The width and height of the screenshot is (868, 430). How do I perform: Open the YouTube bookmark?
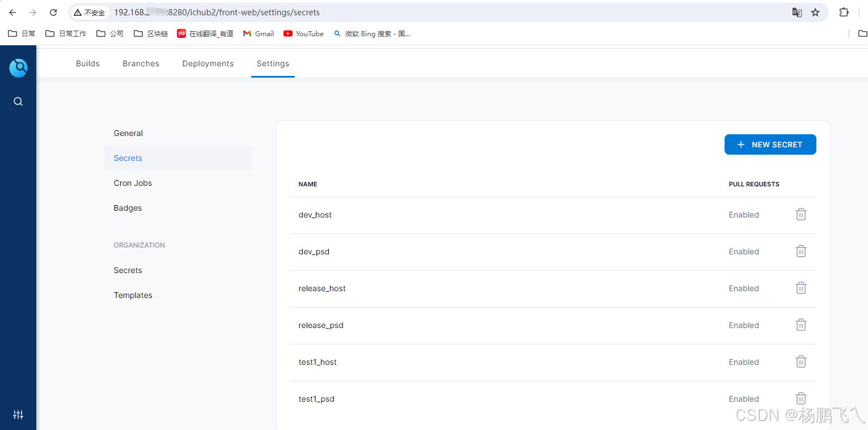[303, 33]
